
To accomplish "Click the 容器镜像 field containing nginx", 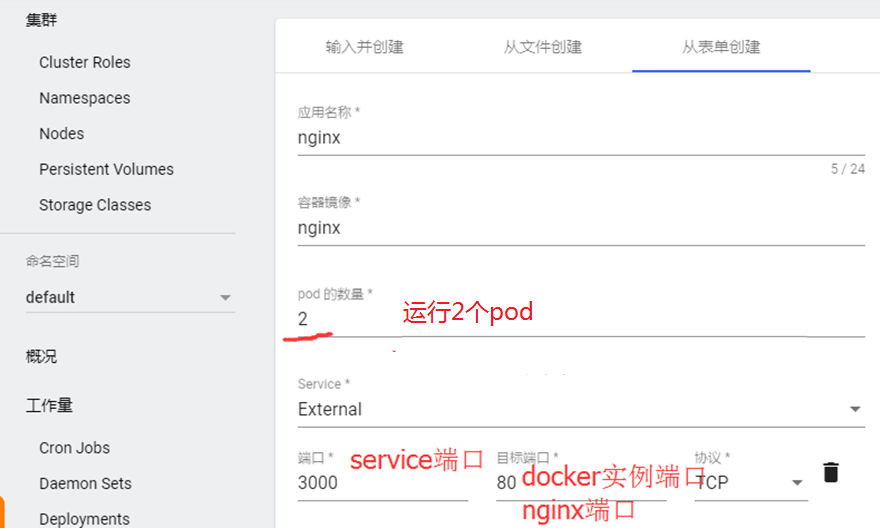I will click(581, 228).
